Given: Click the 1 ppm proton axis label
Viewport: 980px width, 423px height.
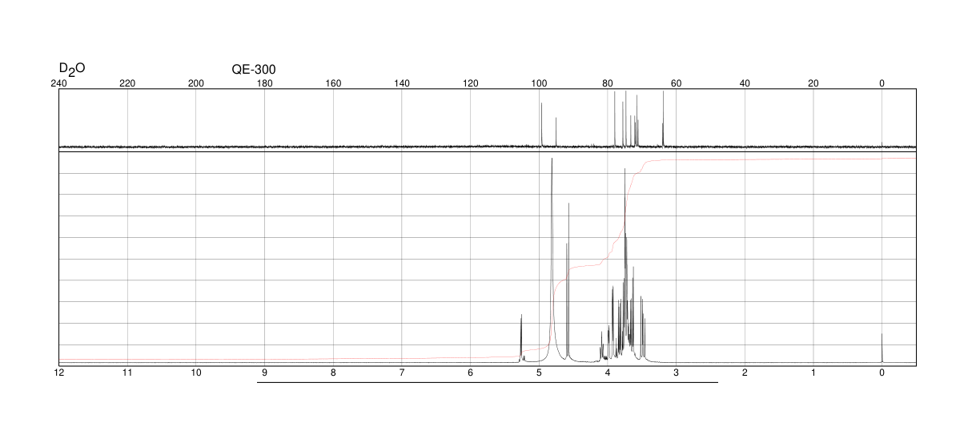Looking at the screenshot, I should pos(813,373).
